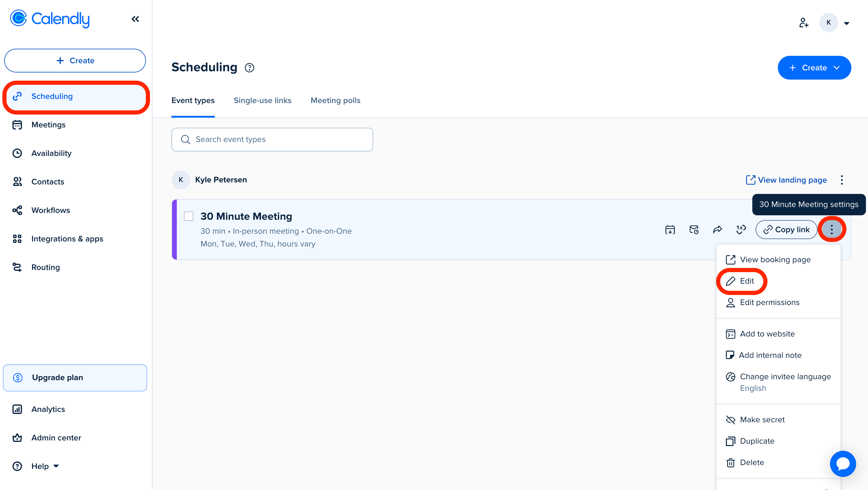Switch to Single-use links tab
This screenshot has width=868, height=490.
[x=262, y=100]
